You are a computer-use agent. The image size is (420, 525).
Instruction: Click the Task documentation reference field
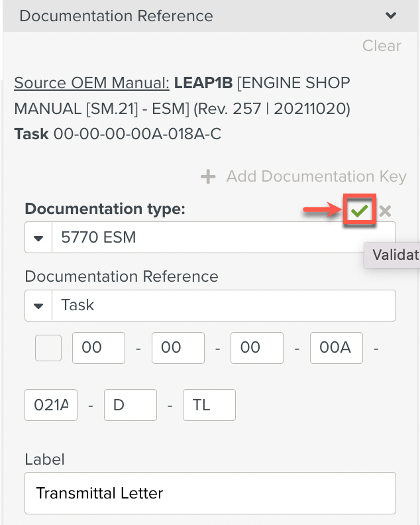pos(223,306)
